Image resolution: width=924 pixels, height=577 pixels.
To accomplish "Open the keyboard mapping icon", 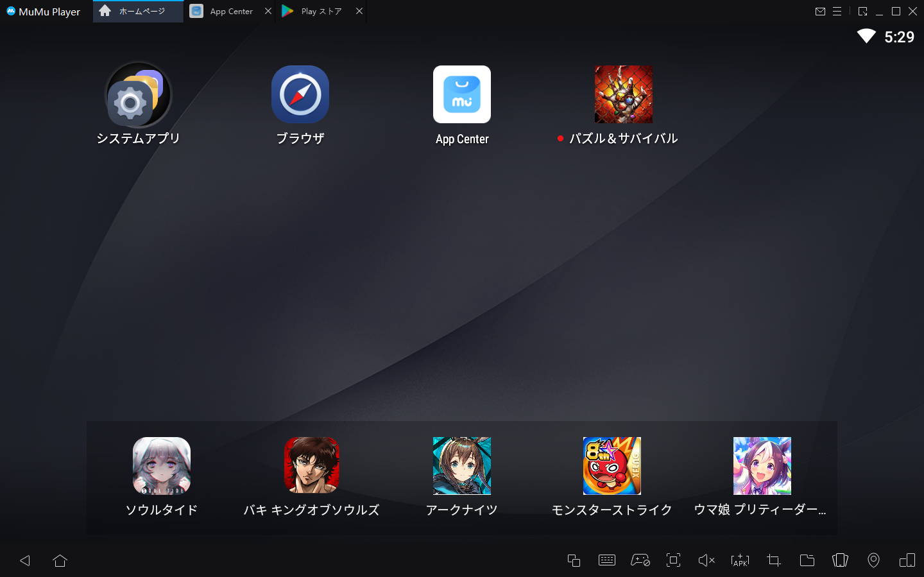I will click(x=607, y=560).
